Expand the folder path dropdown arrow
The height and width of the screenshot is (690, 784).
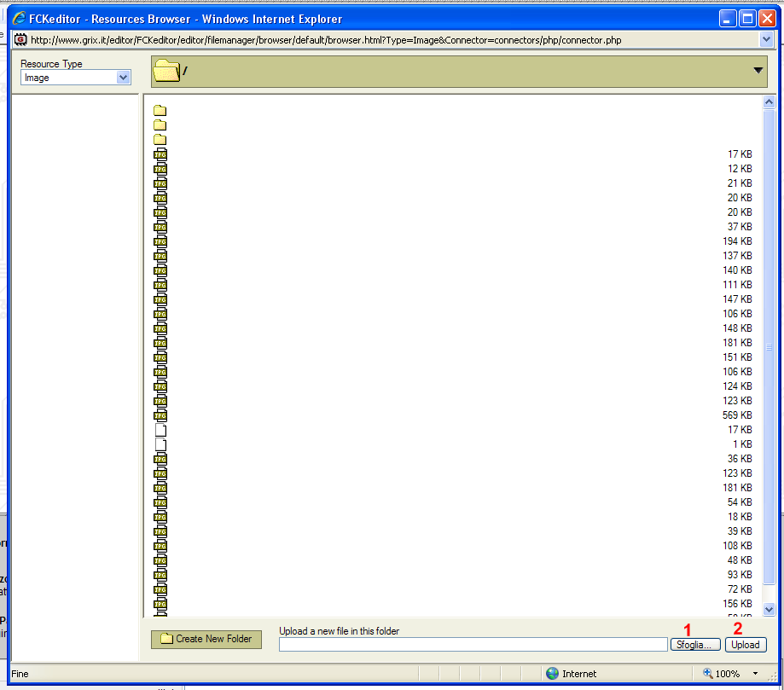pyautogui.click(x=758, y=71)
